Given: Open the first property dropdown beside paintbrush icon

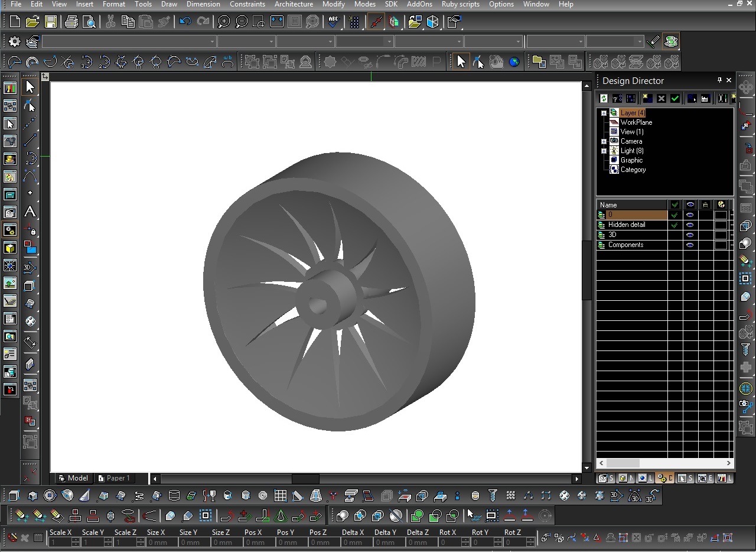Looking at the screenshot, I should coord(212,41).
